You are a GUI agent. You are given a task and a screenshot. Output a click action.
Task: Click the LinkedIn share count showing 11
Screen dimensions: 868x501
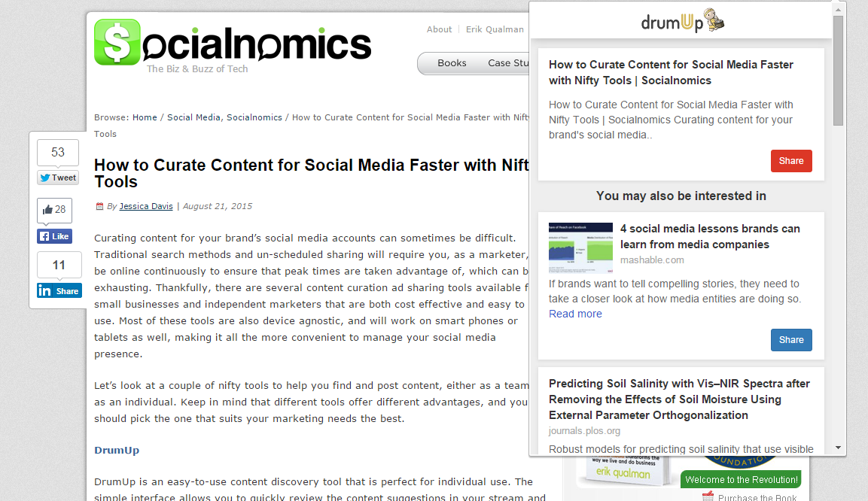tap(59, 265)
